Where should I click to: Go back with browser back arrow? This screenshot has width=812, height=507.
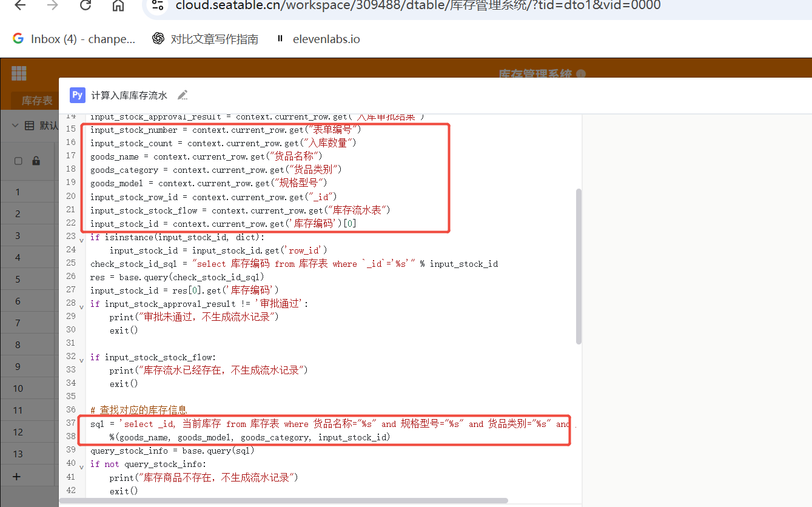click(x=20, y=6)
